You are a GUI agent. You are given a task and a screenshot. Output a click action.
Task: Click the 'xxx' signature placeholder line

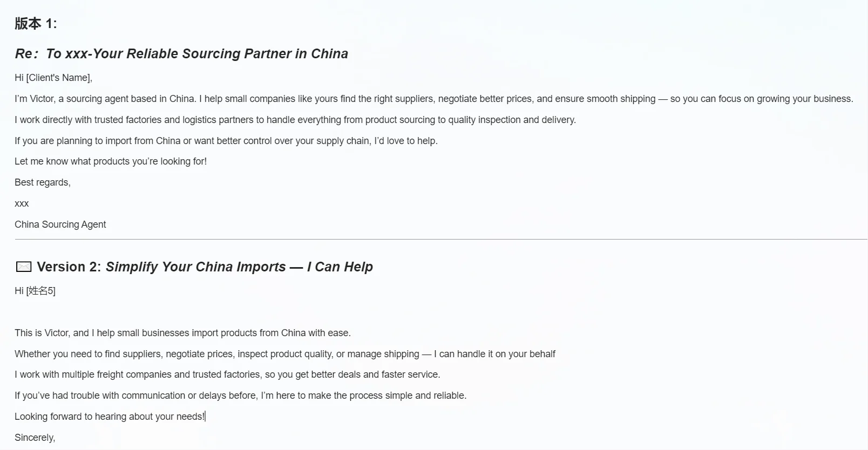coord(22,203)
